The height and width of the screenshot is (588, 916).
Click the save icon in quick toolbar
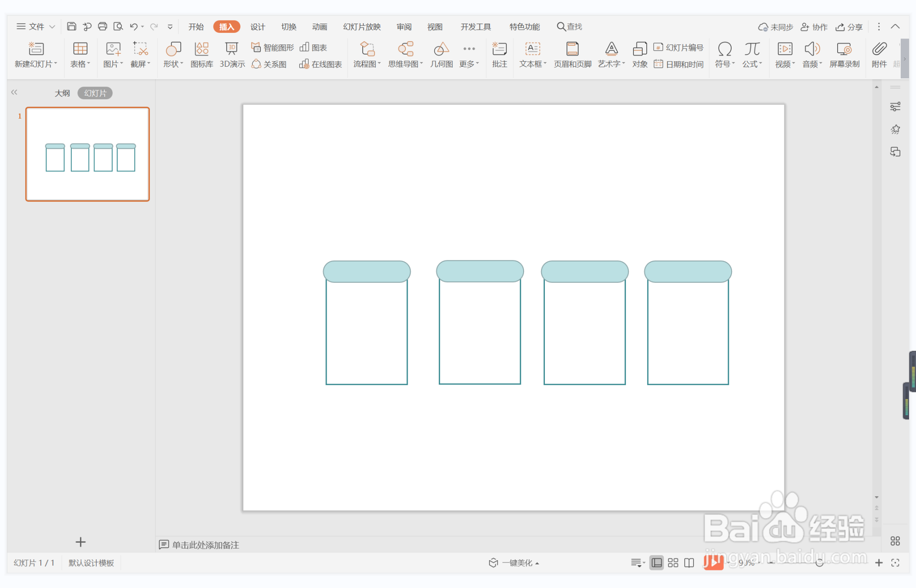click(71, 26)
